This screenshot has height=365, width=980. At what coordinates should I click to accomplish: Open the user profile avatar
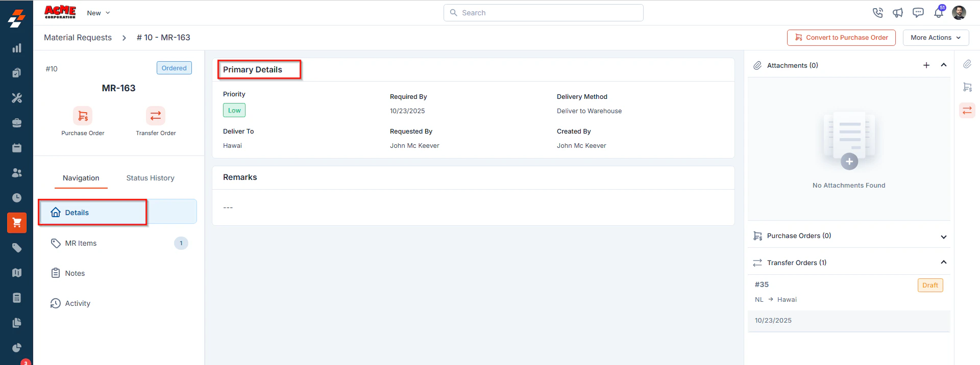click(959, 13)
